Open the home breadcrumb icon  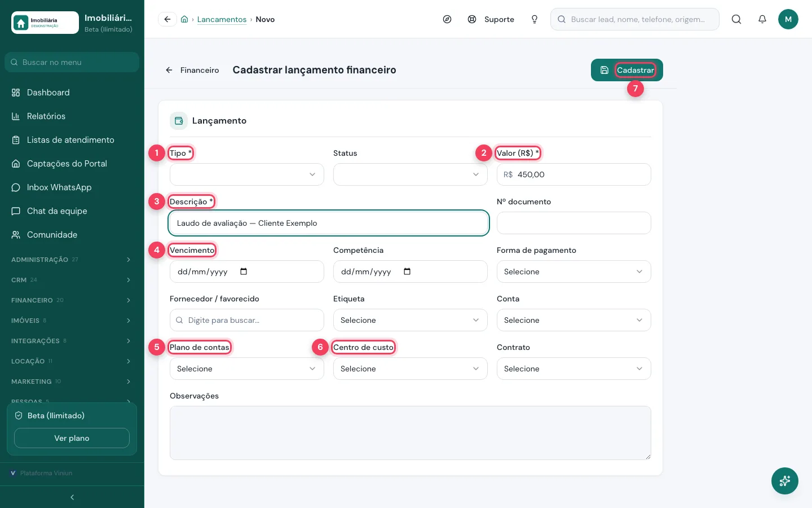pyautogui.click(x=184, y=19)
